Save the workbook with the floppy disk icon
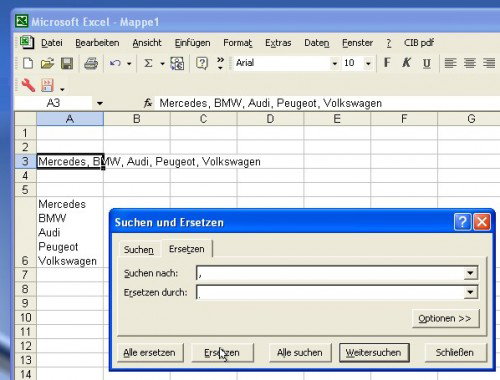The width and height of the screenshot is (500, 380). tap(67, 63)
